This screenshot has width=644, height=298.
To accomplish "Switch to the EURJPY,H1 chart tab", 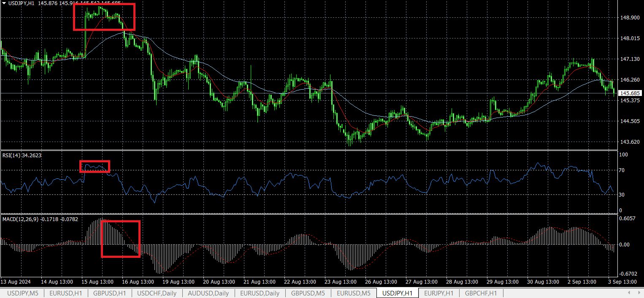I will coord(439,293).
